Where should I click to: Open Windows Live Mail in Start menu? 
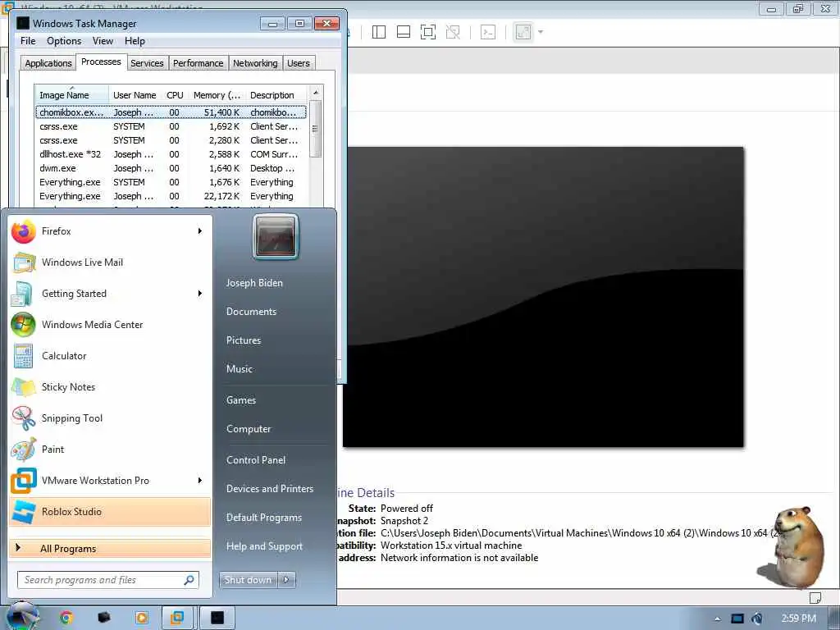click(x=110, y=262)
